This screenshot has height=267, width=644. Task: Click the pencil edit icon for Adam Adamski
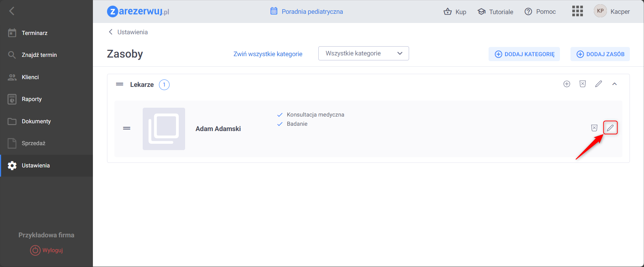coord(610,128)
